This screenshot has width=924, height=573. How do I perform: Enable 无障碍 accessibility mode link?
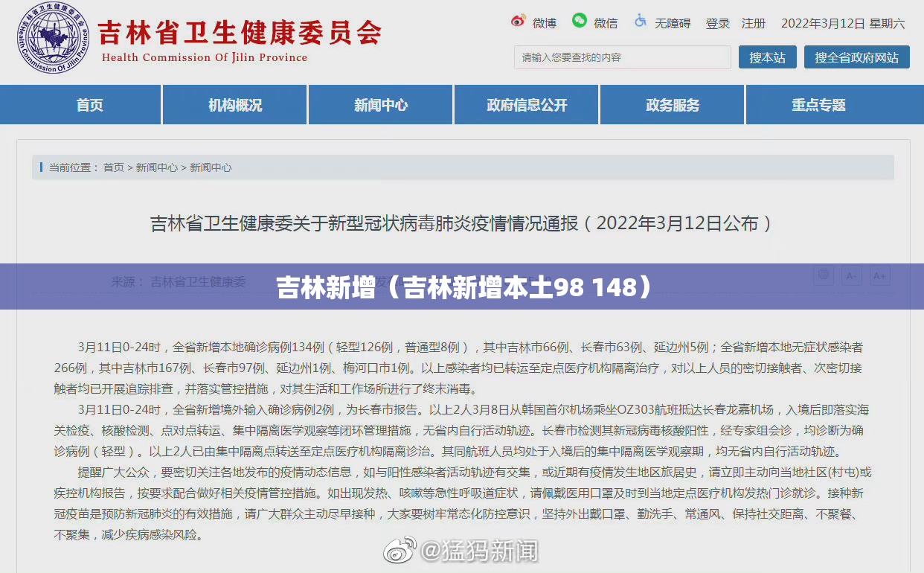673,23
